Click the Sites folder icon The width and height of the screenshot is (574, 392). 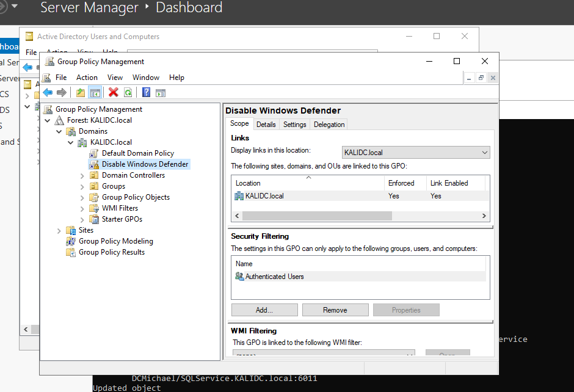click(x=71, y=230)
